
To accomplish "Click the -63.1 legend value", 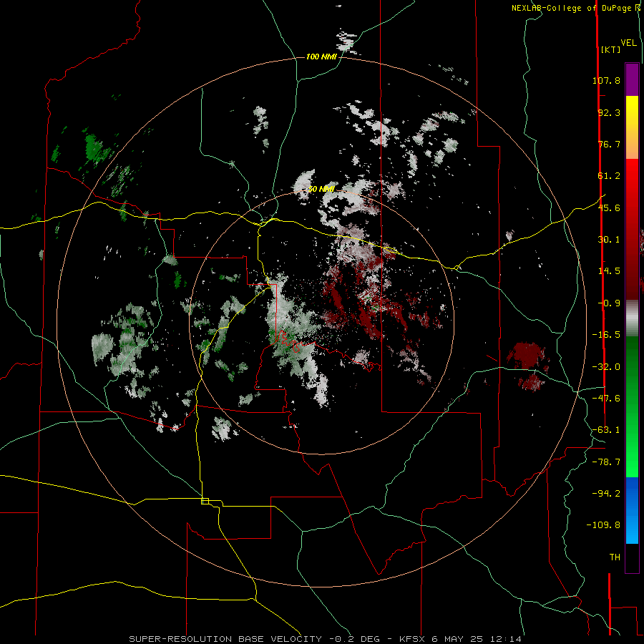I will pyautogui.click(x=606, y=430).
